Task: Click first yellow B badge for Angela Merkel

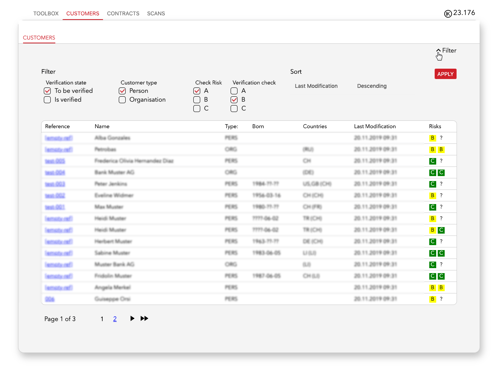Action: (x=432, y=288)
